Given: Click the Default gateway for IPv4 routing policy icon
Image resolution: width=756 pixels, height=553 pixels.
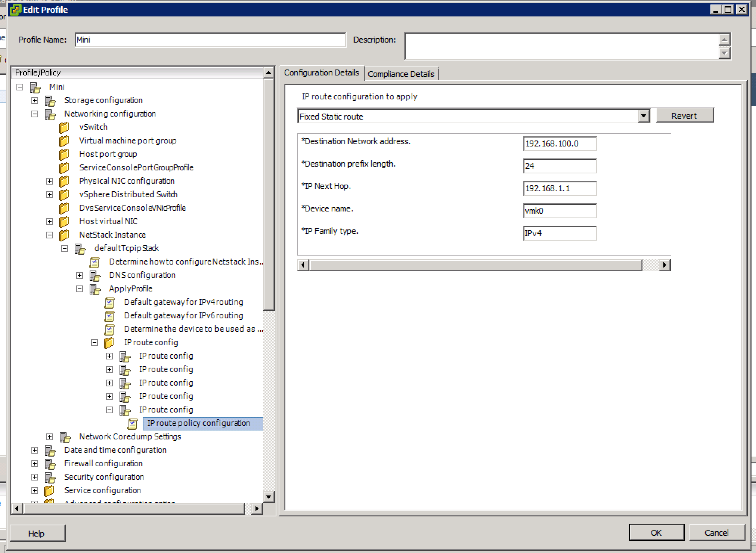Looking at the screenshot, I should [109, 302].
